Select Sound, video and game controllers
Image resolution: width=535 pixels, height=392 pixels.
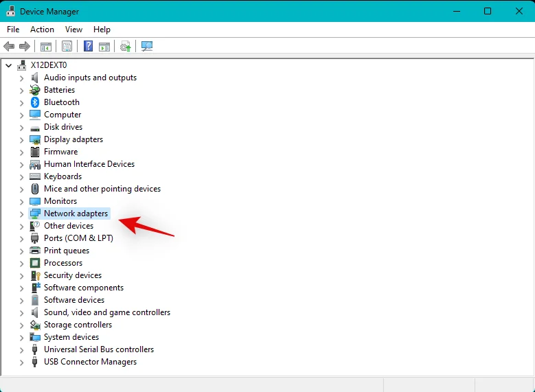coord(106,312)
